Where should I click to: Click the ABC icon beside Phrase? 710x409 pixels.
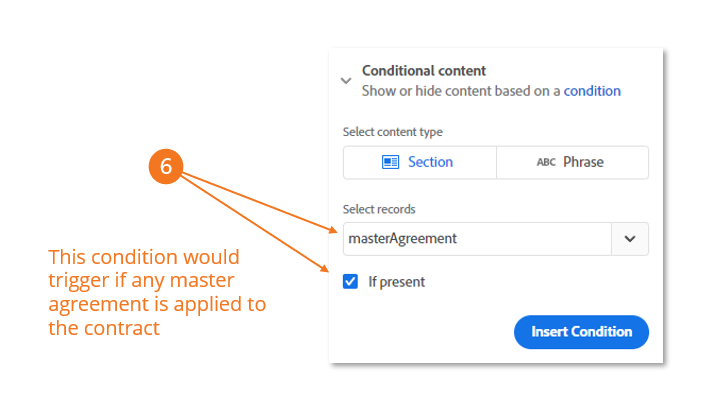[x=546, y=162]
